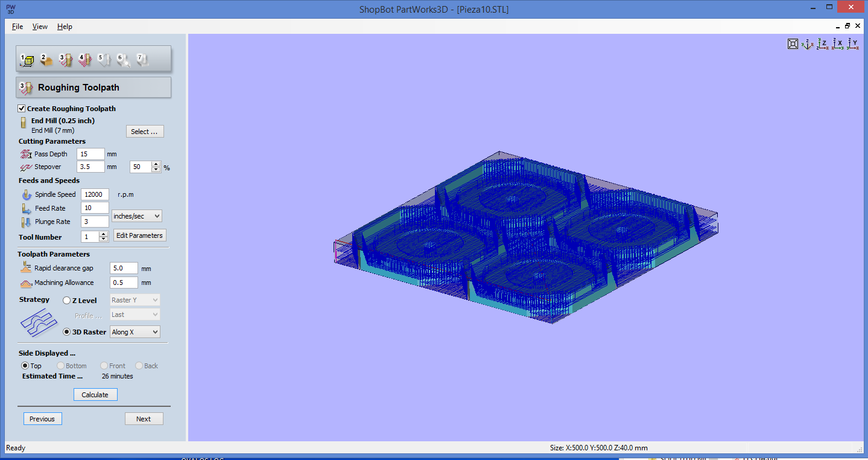Open the Help menu
This screenshot has width=868, height=460.
65,27
